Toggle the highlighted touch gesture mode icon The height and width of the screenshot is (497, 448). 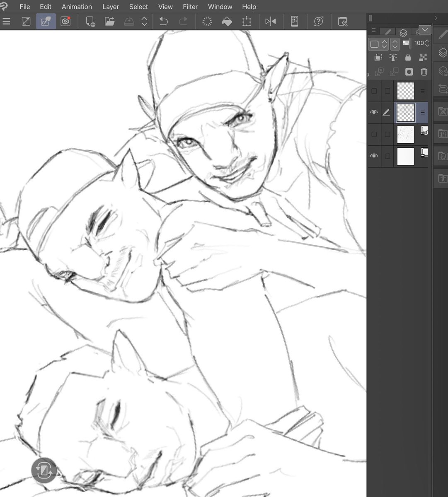[x=46, y=22]
